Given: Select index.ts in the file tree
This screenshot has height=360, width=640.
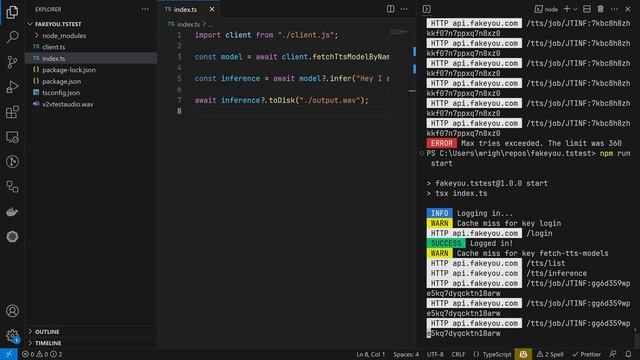Looking at the screenshot, I should [x=53, y=58].
